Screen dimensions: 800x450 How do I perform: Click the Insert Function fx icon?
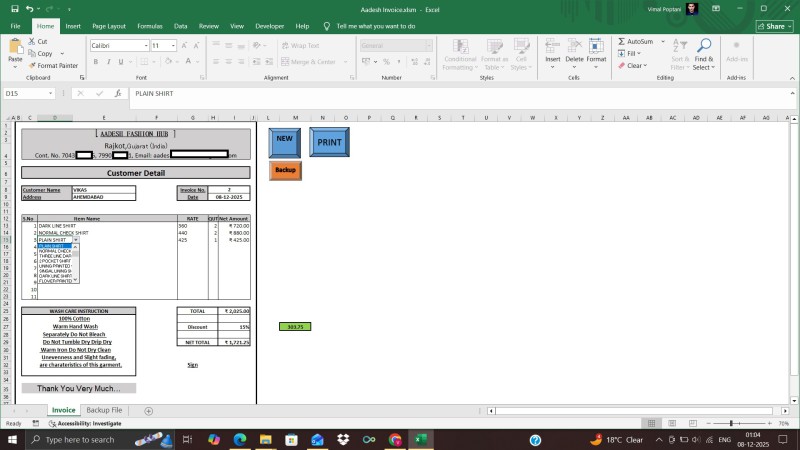point(117,93)
